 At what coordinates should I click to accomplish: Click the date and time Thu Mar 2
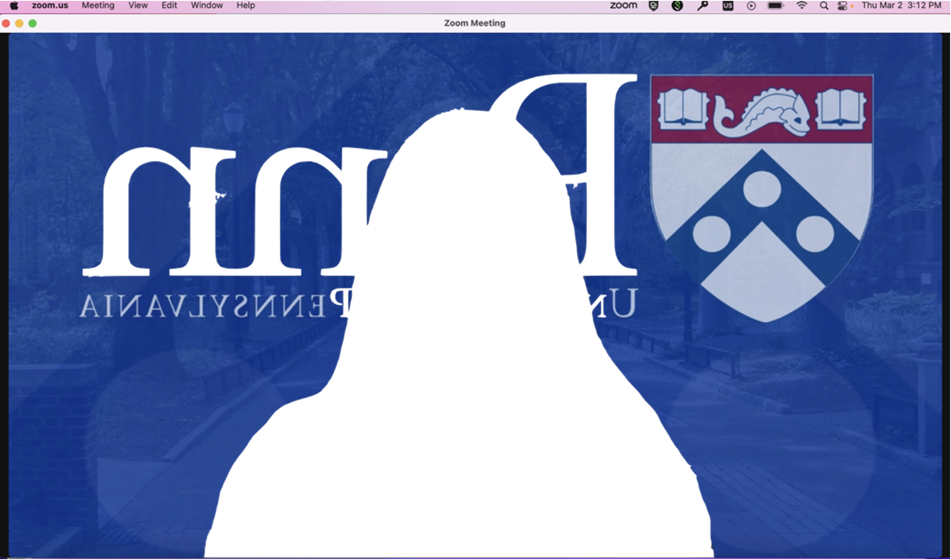(901, 6)
